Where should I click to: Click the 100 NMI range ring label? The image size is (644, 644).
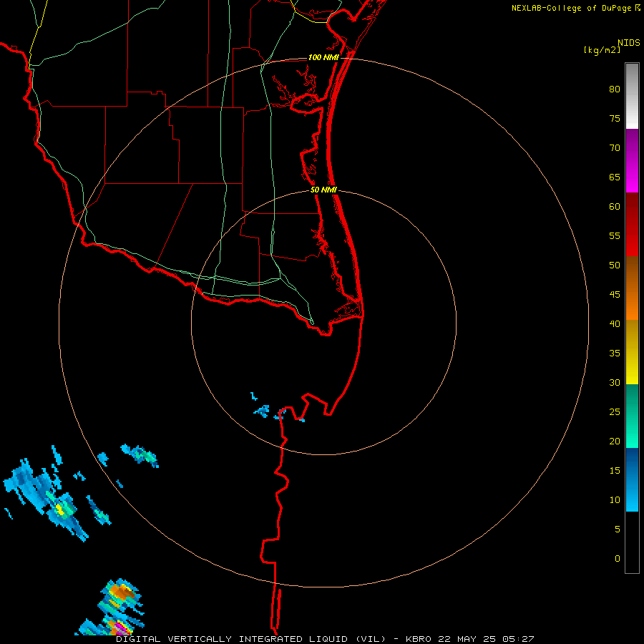(x=323, y=57)
